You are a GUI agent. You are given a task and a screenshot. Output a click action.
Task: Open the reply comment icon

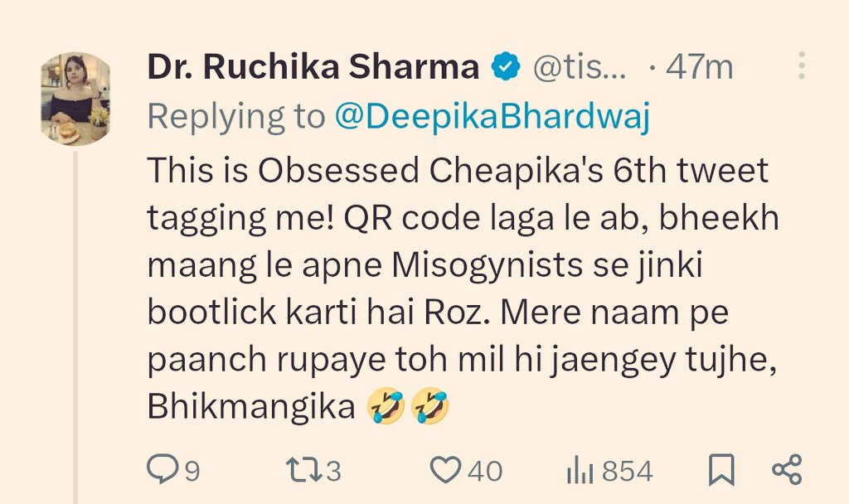pos(163,469)
